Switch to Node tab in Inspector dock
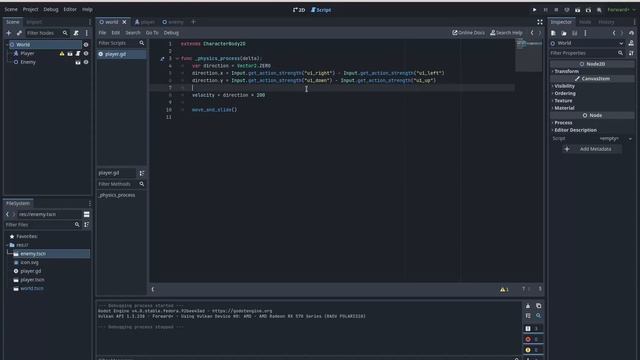 point(585,22)
